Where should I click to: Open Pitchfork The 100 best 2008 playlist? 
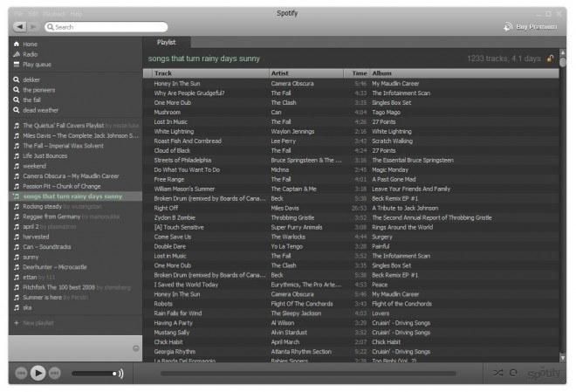pos(58,287)
